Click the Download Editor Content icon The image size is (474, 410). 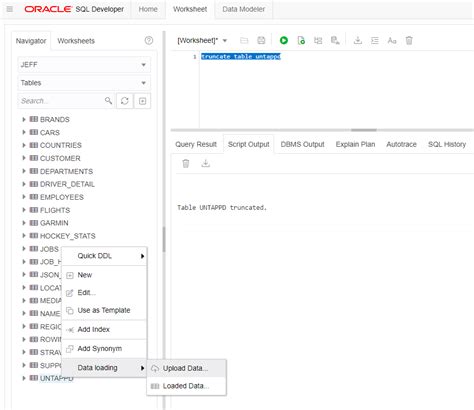tap(358, 40)
